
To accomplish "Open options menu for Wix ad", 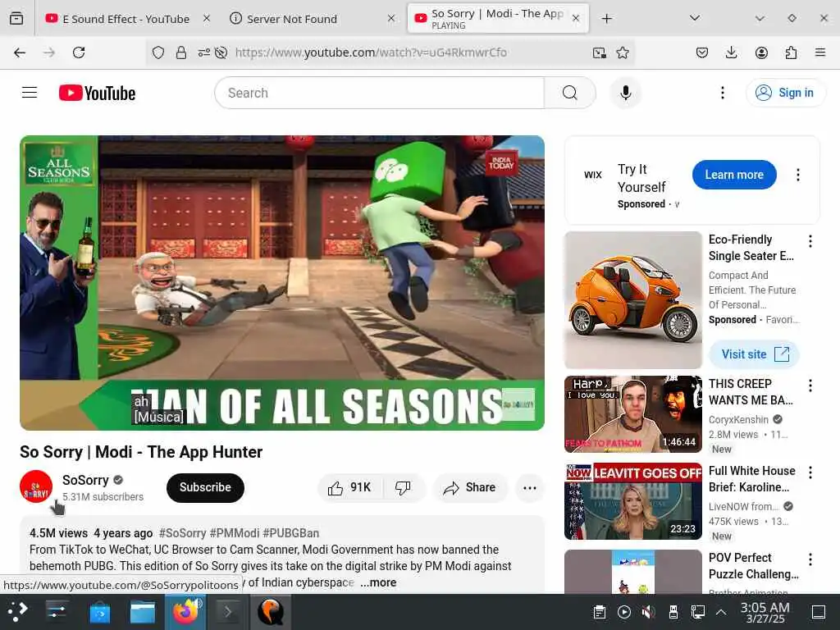I will coord(798,175).
